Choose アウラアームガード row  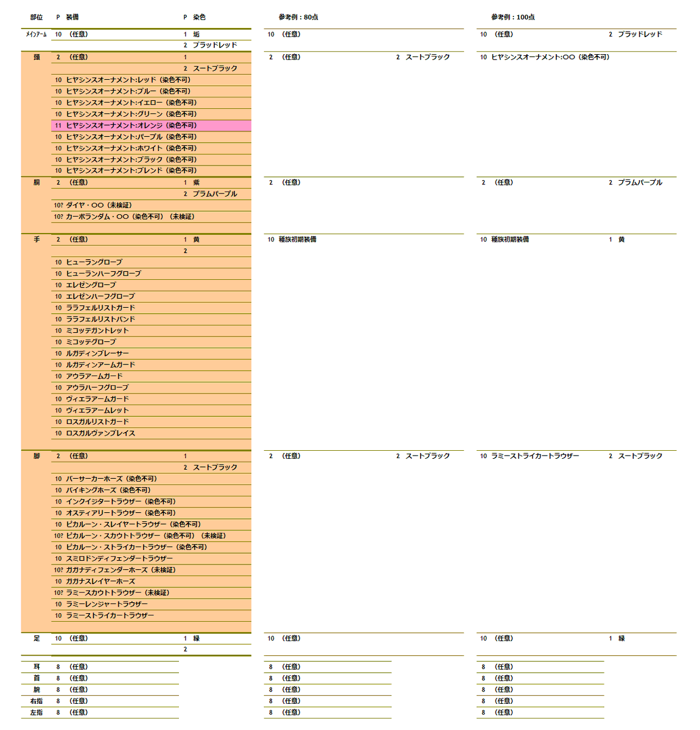point(151,377)
